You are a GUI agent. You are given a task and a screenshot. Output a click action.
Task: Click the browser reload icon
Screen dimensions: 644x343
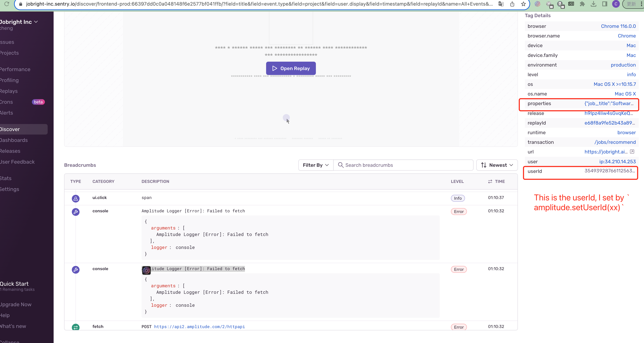7,4
